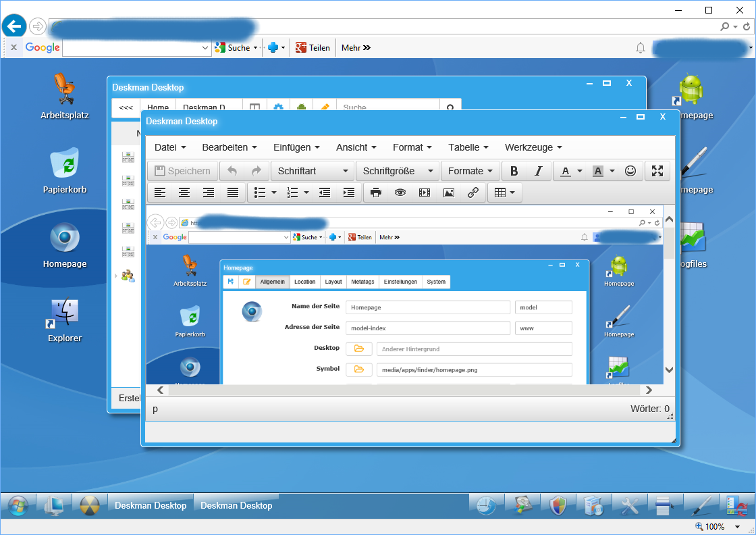This screenshot has width=756, height=535.
Task: Click first Deskman Desktop taskbar button
Action: (x=151, y=505)
